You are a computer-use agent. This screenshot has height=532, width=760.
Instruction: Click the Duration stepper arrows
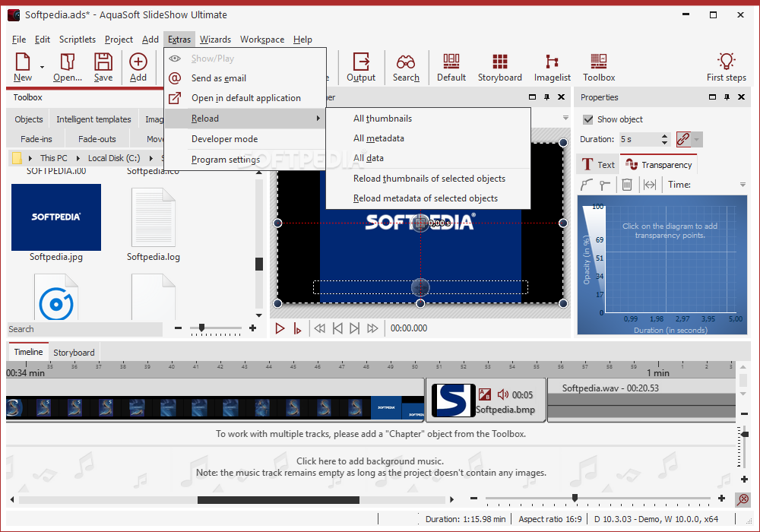664,139
